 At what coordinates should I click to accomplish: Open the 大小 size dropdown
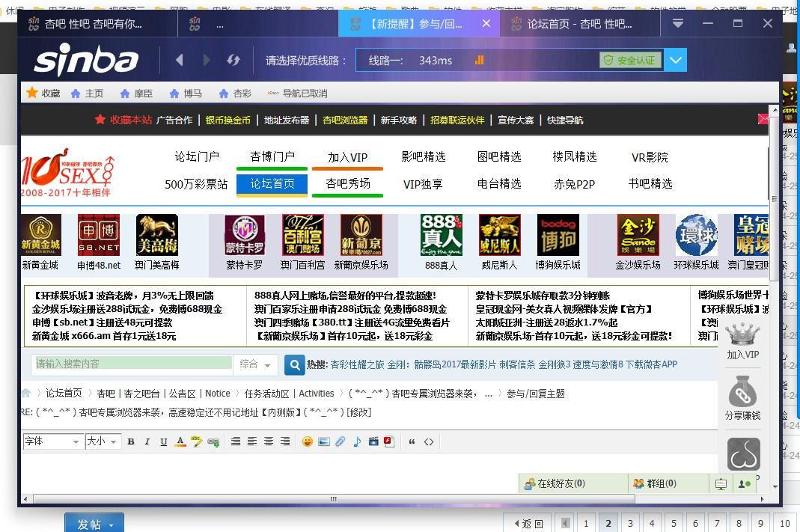coord(103,441)
